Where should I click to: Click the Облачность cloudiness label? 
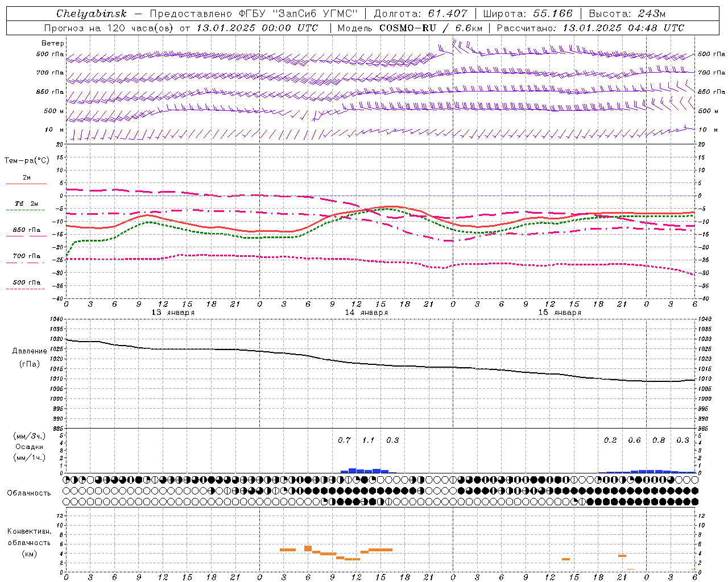(29, 493)
